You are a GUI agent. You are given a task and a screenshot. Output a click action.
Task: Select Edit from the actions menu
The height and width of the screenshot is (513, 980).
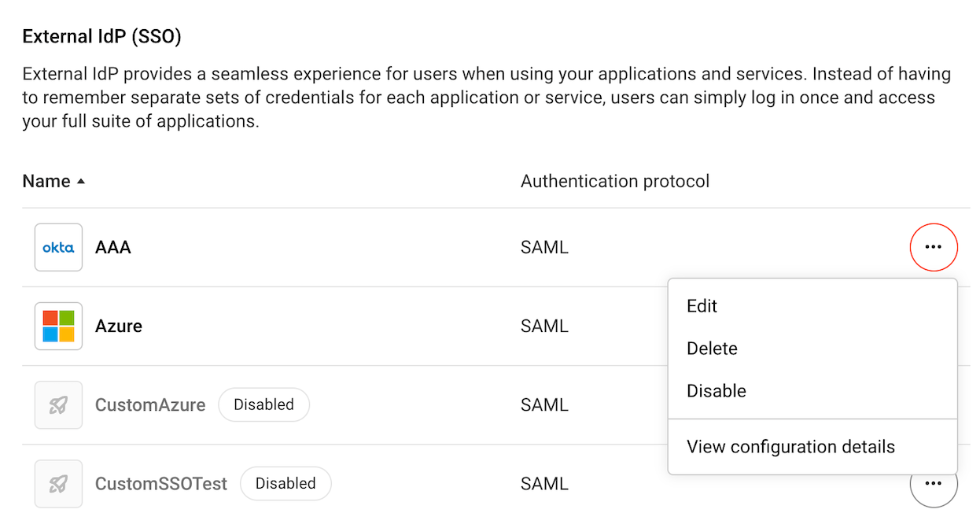(x=702, y=306)
